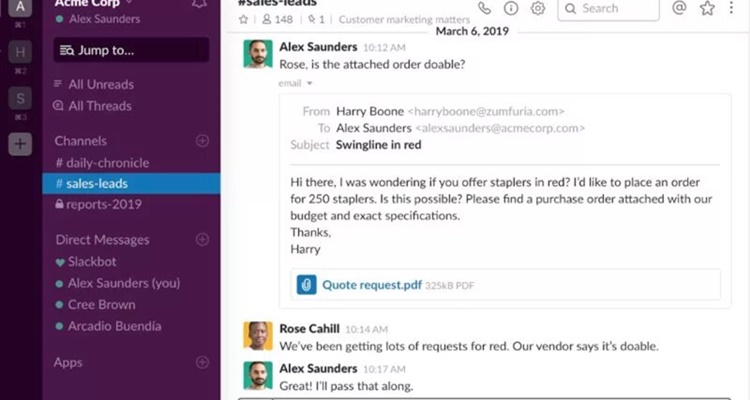This screenshot has height=400, width=750.
Task: Open the more options vertical dots
Action: coord(733,8)
